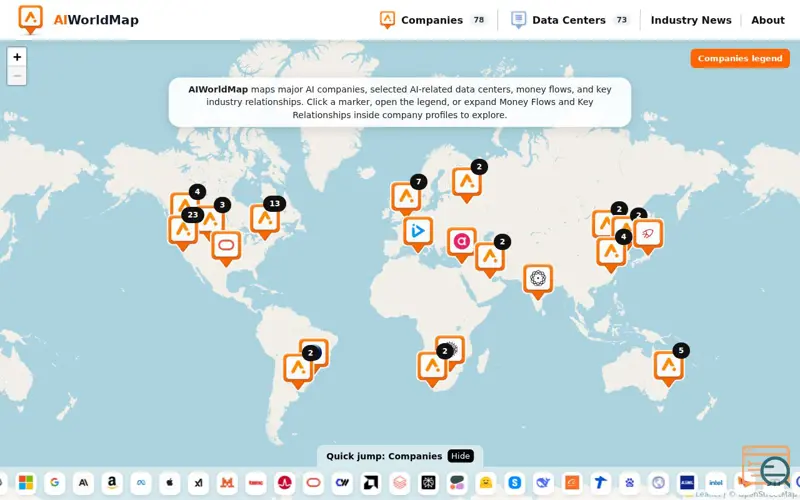Select the globe logo in quick jump
Screen dimensions: 800x500
pyautogui.click(x=659, y=482)
